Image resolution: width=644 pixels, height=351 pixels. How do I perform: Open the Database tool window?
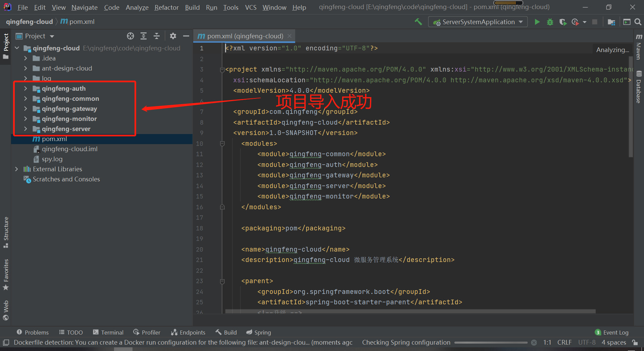(639, 87)
